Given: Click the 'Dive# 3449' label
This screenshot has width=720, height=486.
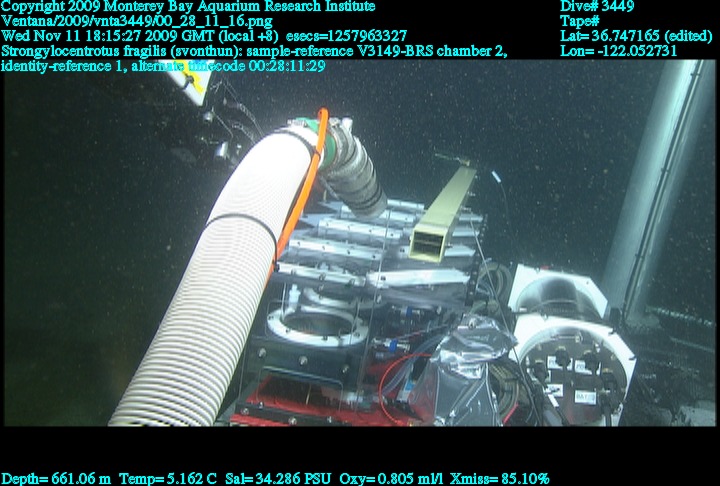Looking at the screenshot, I should pos(597,6).
